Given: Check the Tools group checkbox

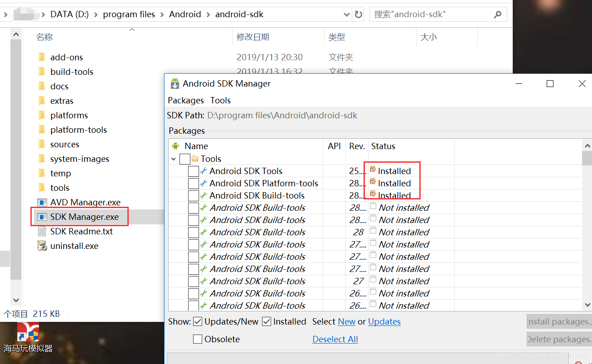Looking at the screenshot, I should pos(185,159).
